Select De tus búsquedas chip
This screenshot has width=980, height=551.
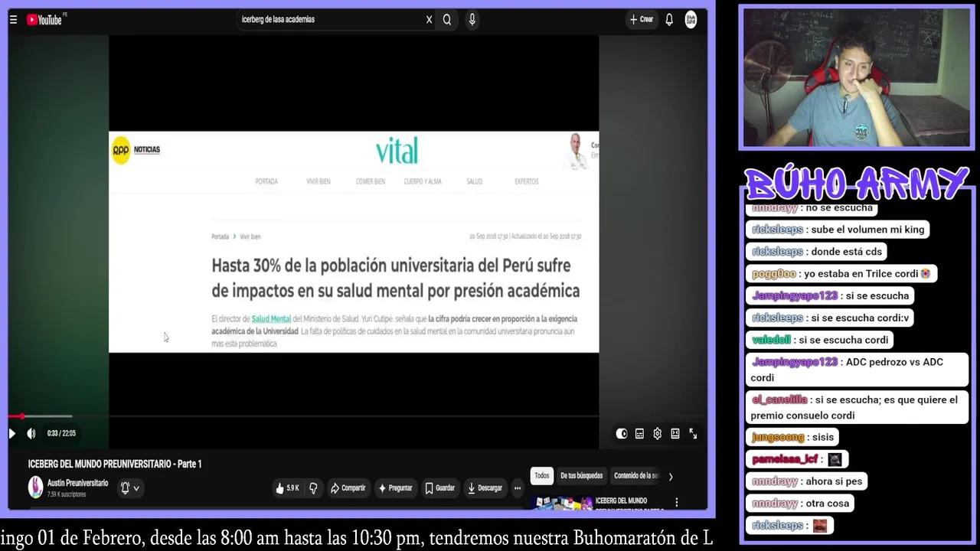(581, 476)
